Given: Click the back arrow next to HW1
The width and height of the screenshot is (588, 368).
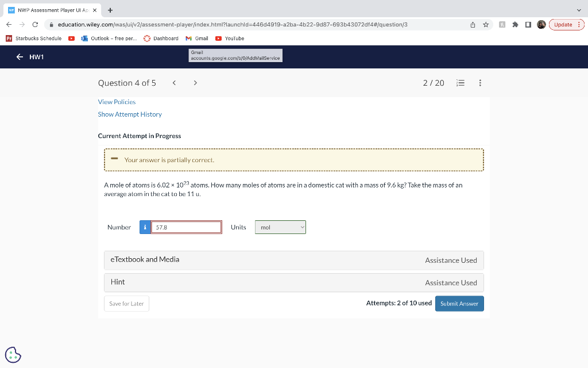Looking at the screenshot, I should coord(18,56).
